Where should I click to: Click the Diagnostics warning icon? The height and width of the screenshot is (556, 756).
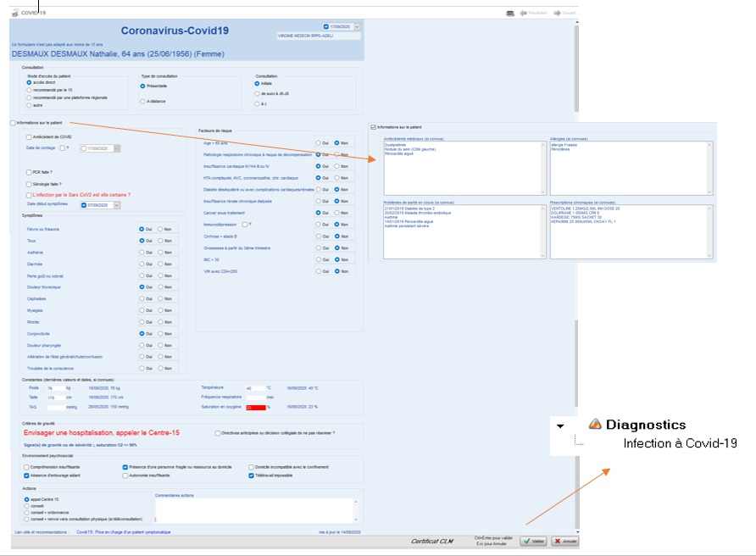click(595, 425)
